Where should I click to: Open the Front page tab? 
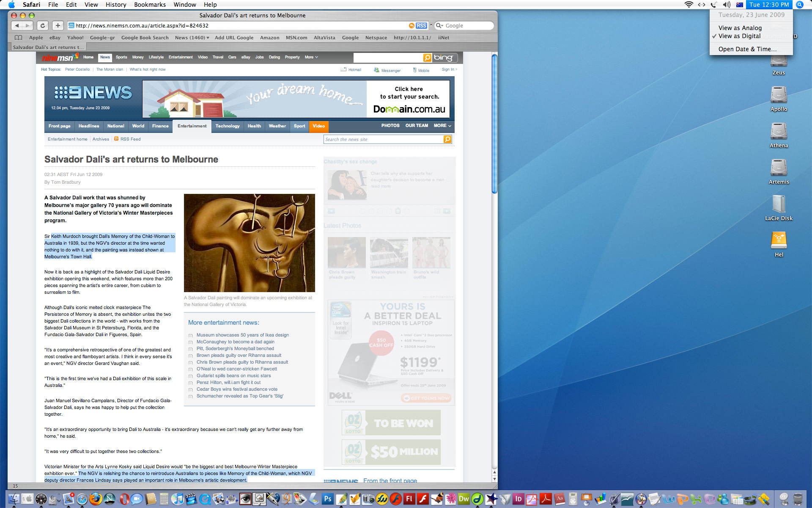(x=59, y=126)
